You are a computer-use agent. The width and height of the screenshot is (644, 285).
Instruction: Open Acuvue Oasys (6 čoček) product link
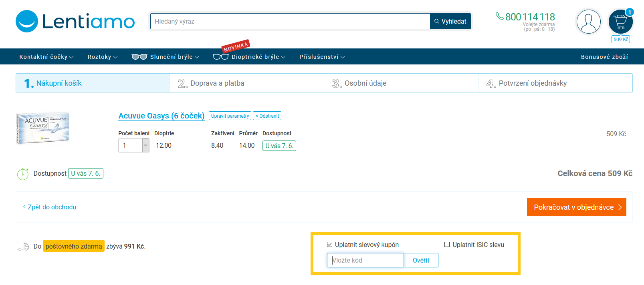162,116
